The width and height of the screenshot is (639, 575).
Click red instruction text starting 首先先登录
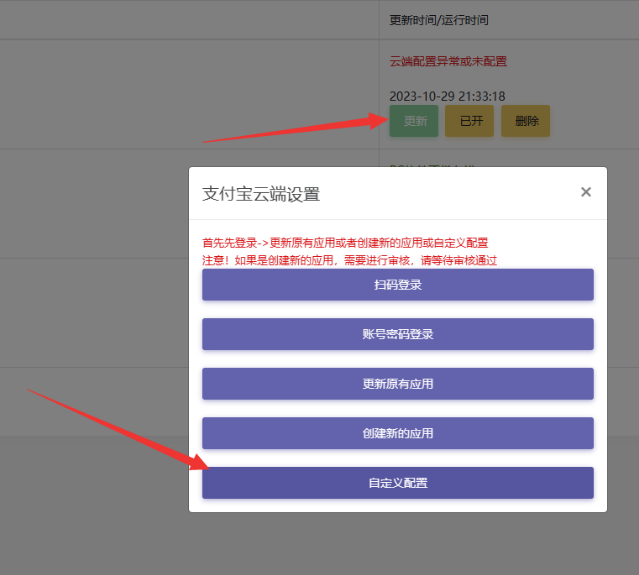[x=345, y=243]
